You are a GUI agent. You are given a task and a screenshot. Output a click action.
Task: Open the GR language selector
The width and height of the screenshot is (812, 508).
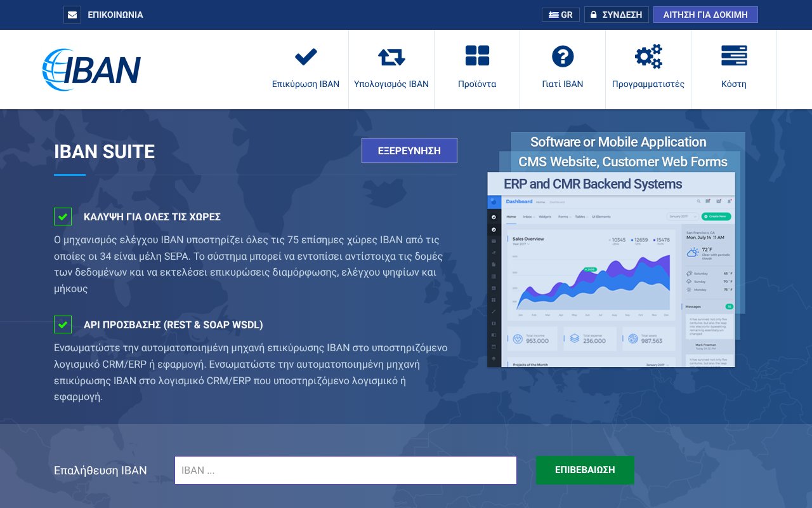pos(561,15)
